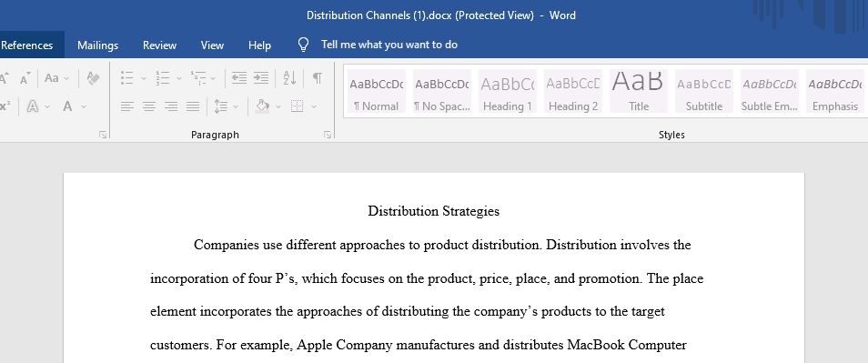Switch to the References tab
The image size is (868, 363).
pos(27,45)
